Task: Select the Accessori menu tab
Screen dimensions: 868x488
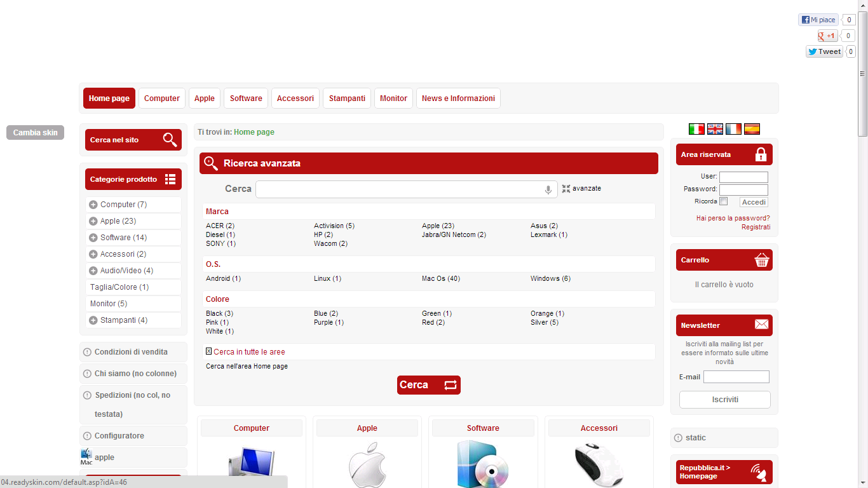Action: (x=295, y=98)
